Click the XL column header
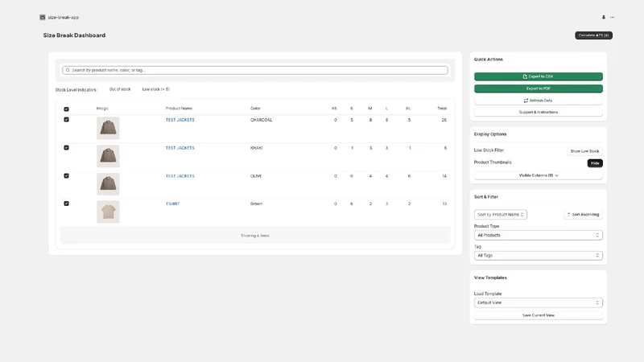644x362 pixels. click(408, 109)
